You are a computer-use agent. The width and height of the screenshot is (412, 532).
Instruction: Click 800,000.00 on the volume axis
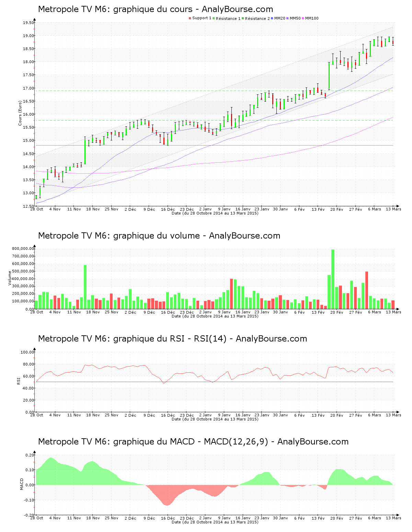pyautogui.click(x=23, y=248)
